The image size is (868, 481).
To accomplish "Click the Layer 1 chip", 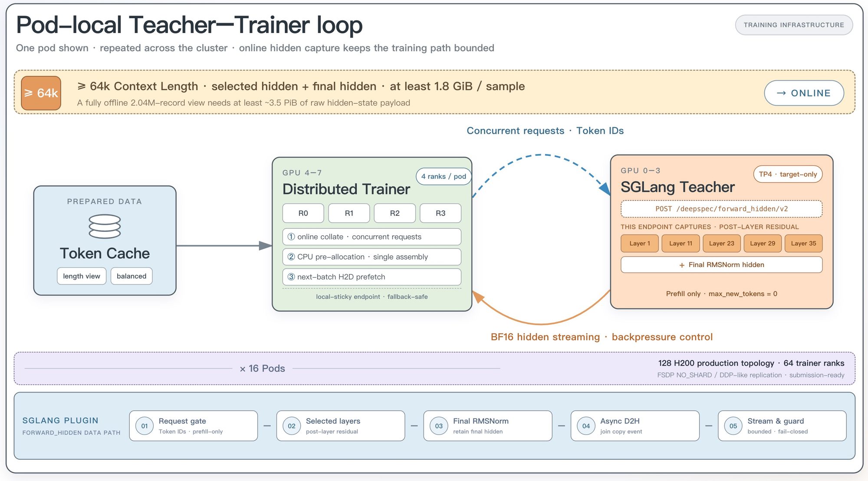I will (640, 244).
